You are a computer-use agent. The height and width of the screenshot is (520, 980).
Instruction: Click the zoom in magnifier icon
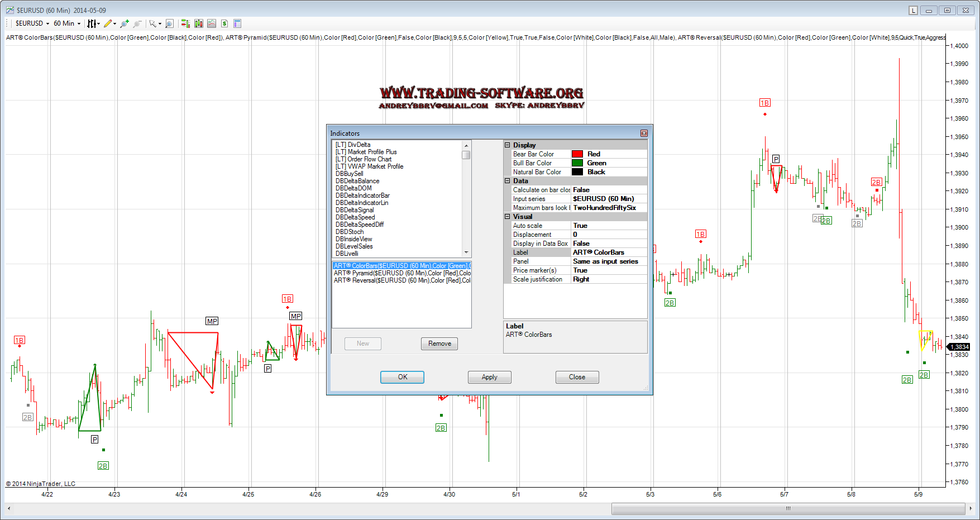pyautogui.click(x=124, y=23)
